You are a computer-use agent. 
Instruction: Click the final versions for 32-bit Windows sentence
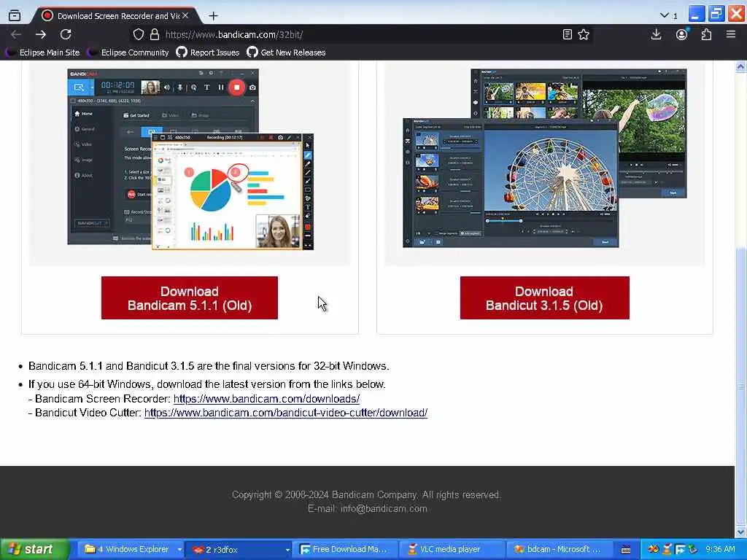coord(209,366)
